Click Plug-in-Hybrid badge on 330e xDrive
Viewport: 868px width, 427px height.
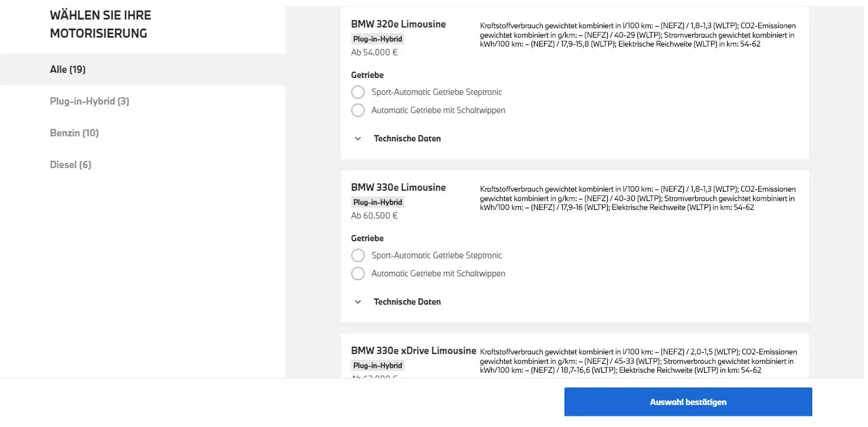point(378,366)
